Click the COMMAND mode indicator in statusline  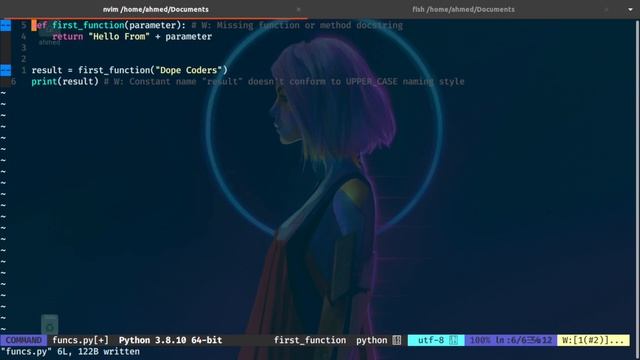click(23, 340)
